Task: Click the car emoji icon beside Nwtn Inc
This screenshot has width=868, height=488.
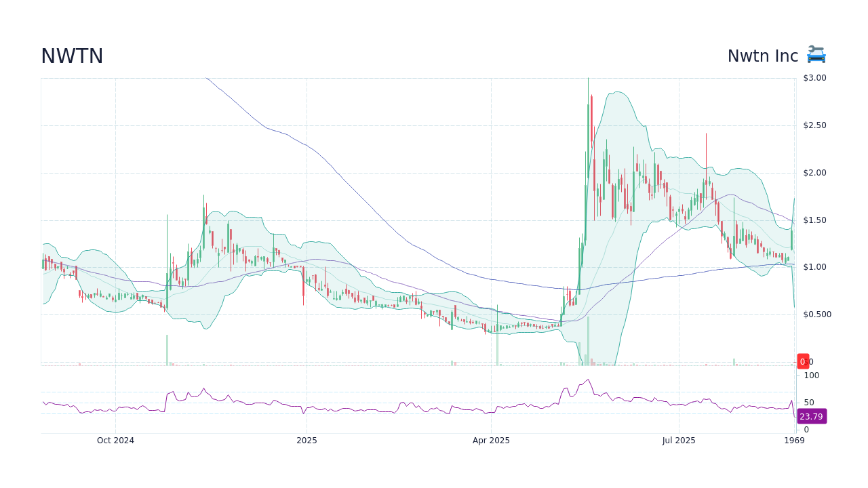Action: tap(816, 54)
